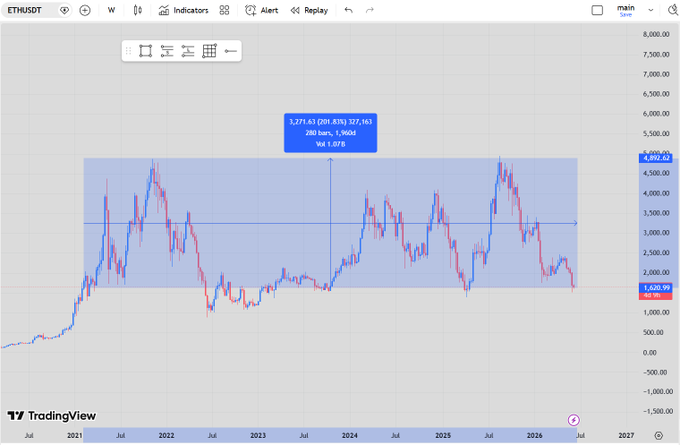Click the 0.00 price scale label
680x445 pixels.
coord(650,352)
